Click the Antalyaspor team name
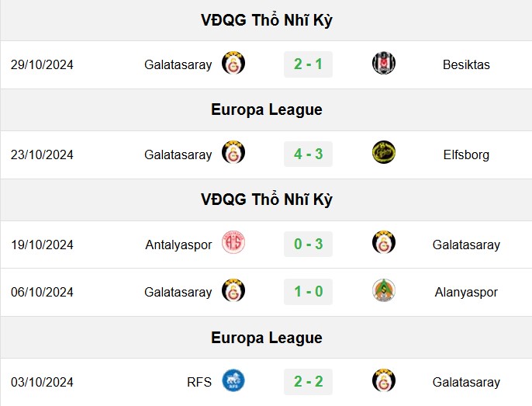 click(178, 245)
